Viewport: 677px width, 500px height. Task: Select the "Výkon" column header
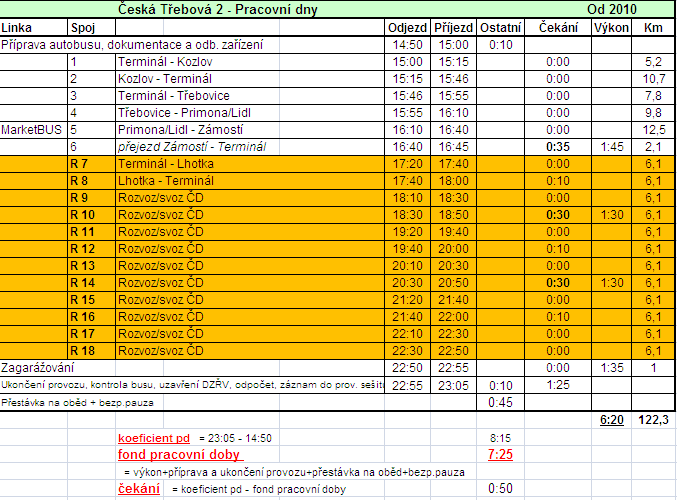(x=611, y=28)
